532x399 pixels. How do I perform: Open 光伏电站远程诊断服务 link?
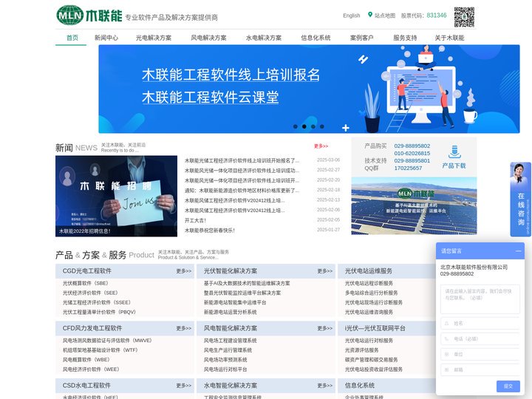(369, 283)
